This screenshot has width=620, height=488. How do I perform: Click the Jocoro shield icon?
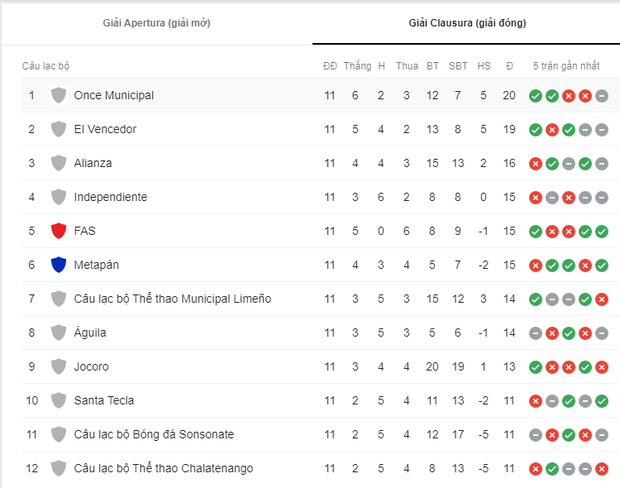(x=58, y=367)
